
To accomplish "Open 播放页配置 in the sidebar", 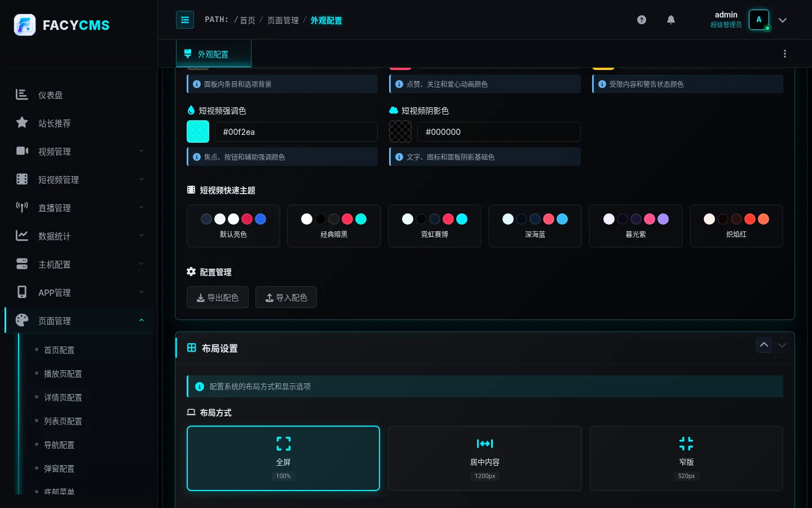I will tap(63, 374).
